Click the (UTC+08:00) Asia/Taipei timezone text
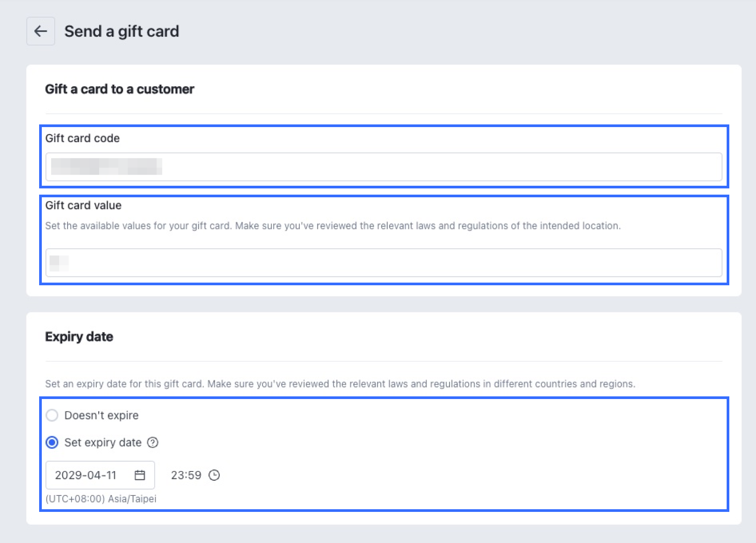Image resolution: width=756 pixels, height=543 pixels. (x=101, y=499)
